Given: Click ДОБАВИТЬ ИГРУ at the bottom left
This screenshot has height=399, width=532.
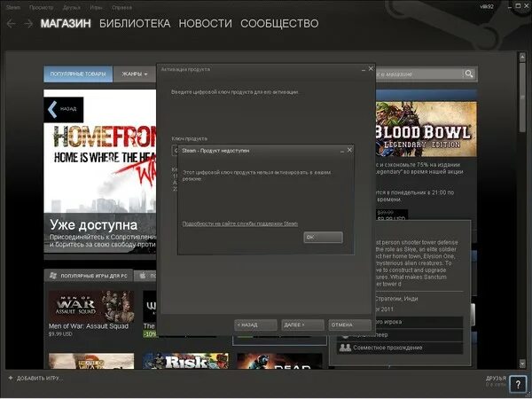Looking at the screenshot, I should click(x=40, y=379).
